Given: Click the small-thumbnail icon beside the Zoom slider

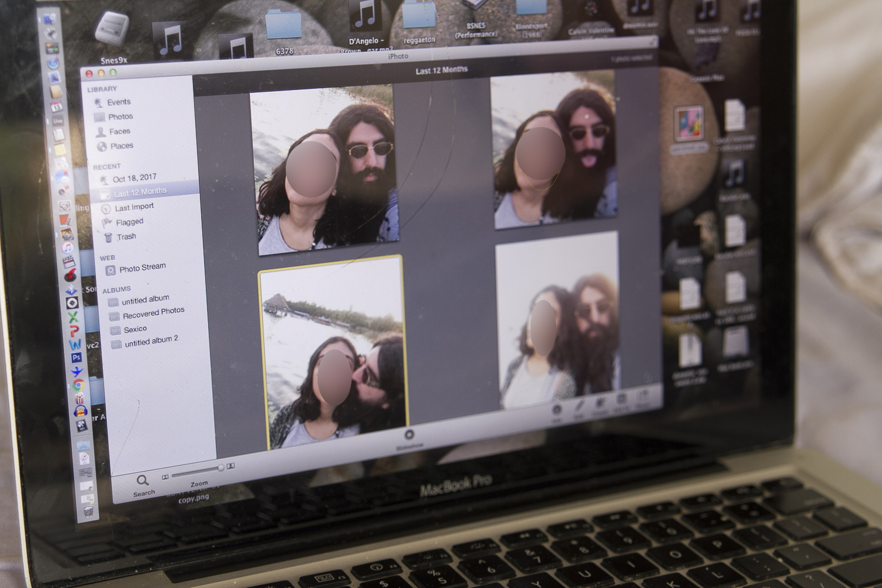Looking at the screenshot, I should tap(165, 476).
